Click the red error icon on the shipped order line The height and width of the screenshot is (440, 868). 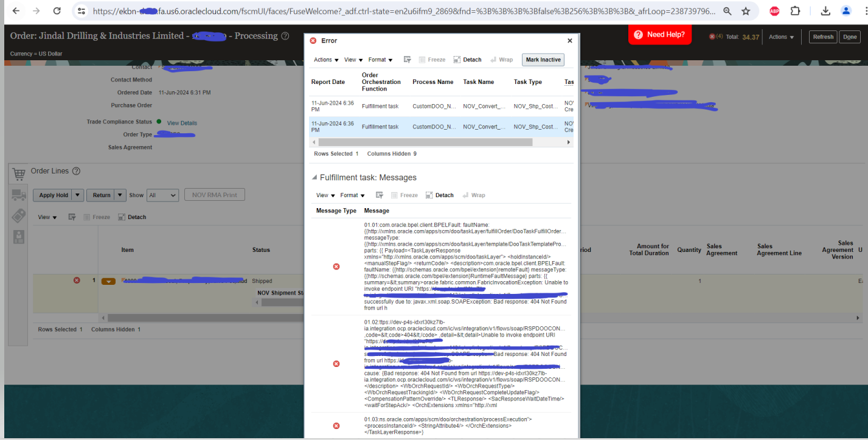coord(77,280)
